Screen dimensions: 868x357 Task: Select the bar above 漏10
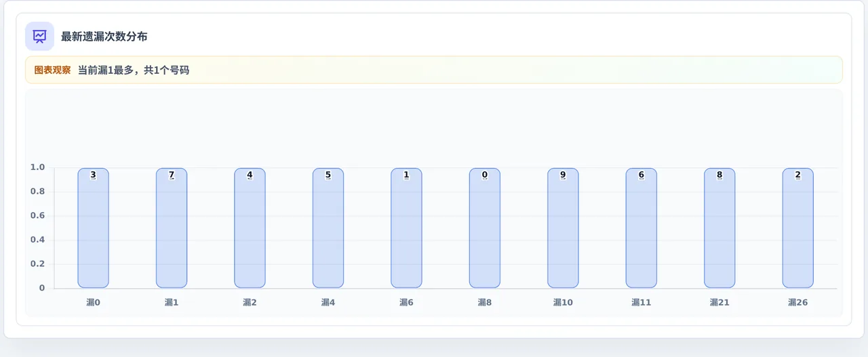[563, 228]
